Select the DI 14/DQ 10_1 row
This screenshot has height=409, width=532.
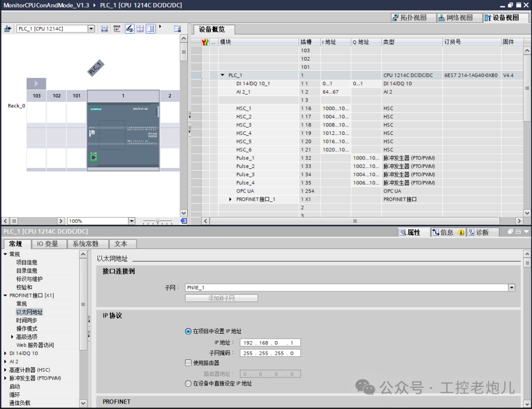pos(357,84)
